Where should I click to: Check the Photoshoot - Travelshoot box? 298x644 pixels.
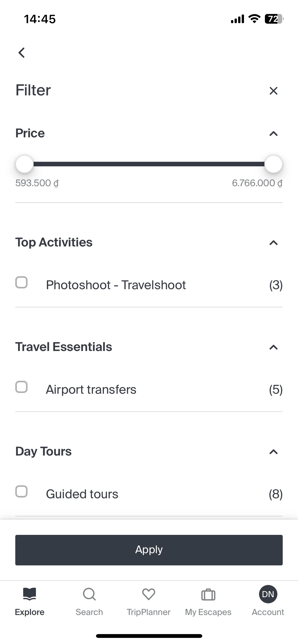(21, 282)
